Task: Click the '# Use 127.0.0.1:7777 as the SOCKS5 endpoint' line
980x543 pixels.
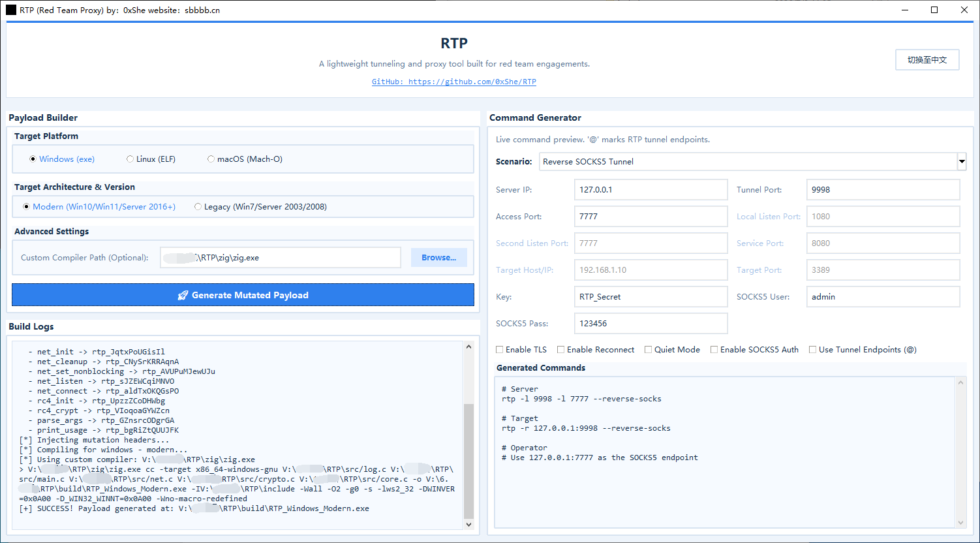Action: 600,458
